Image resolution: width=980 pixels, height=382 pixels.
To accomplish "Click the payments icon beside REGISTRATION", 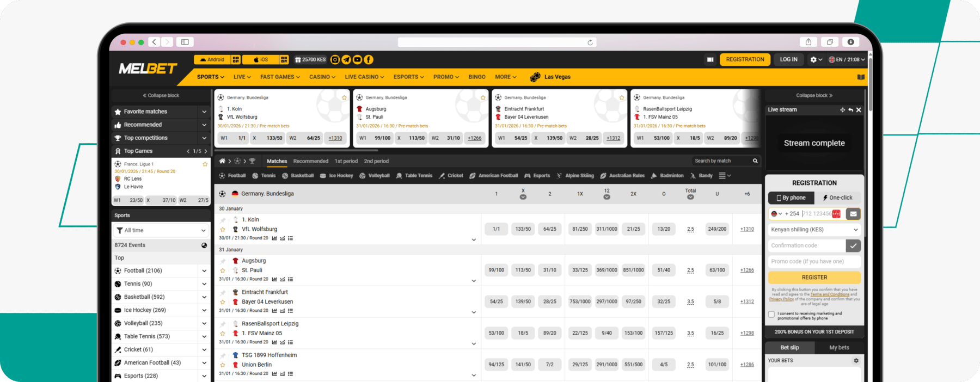I will click(x=710, y=60).
